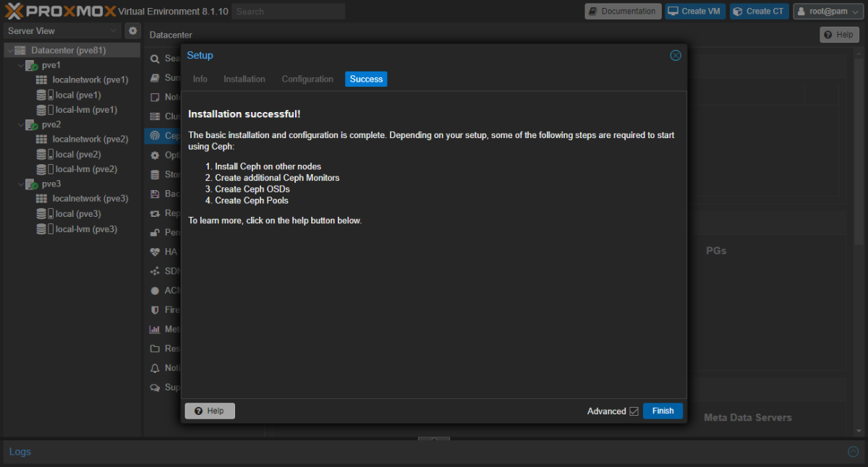Screen dimensions: 868x467
Task: Collapse the pve2 node expander
Action: coord(20,124)
